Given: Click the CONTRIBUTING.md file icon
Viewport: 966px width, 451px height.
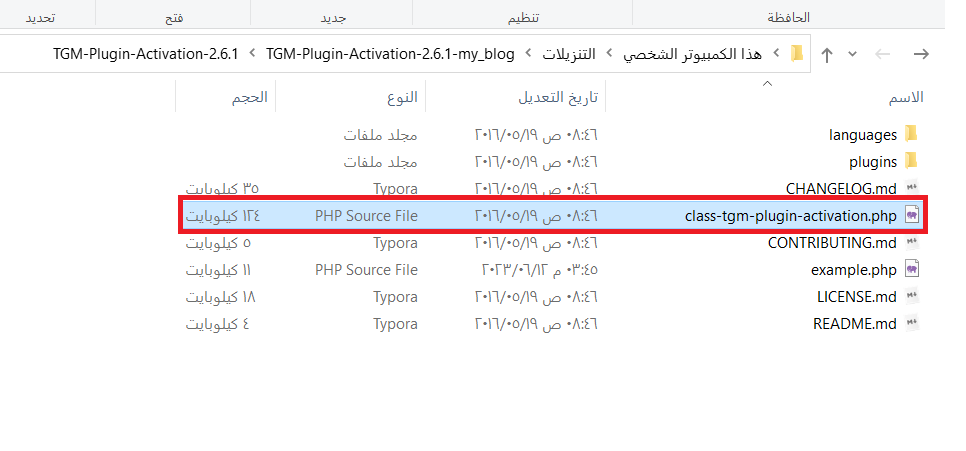Looking at the screenshot, I should click(x=911, y=242).
